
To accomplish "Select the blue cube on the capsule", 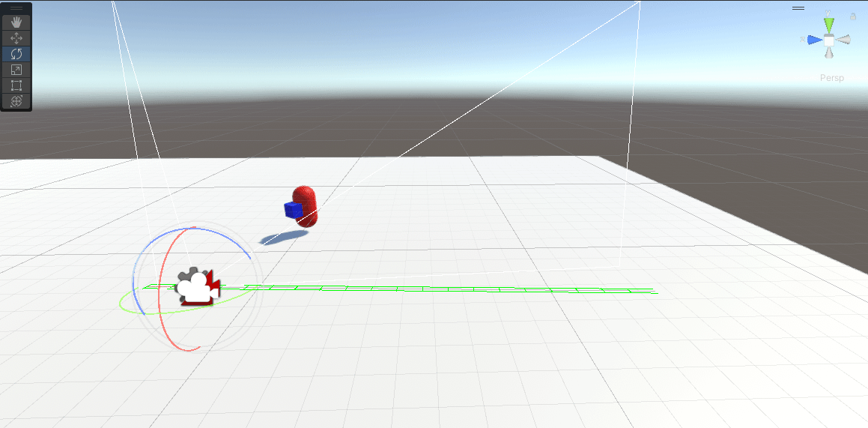I will tap(293, 210).
